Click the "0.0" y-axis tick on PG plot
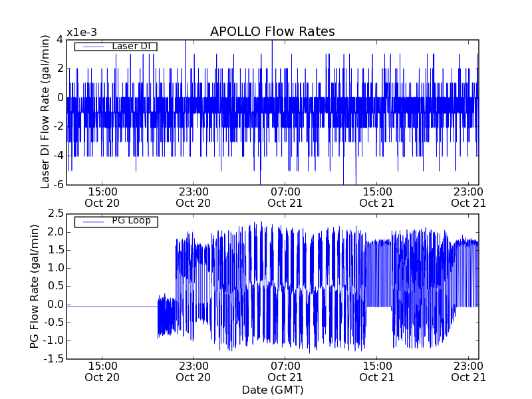Viewport: 532px width, 399px height. pos(55,304)
